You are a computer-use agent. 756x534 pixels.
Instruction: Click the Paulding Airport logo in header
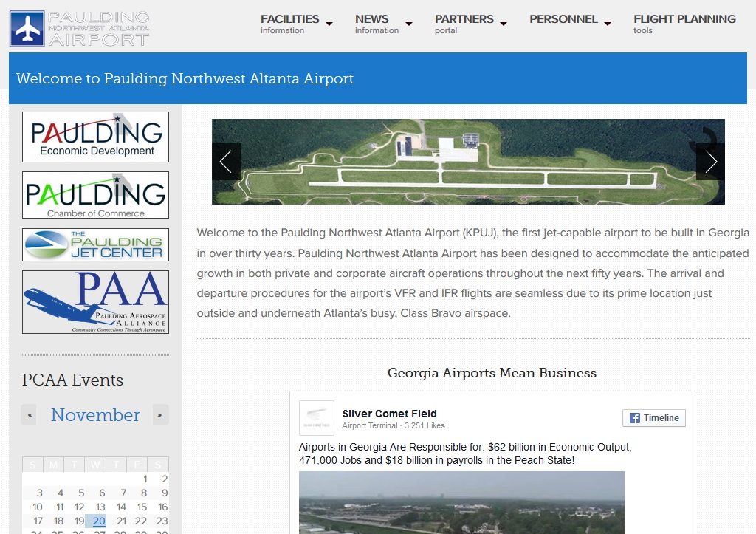click(x=80, y=29)
